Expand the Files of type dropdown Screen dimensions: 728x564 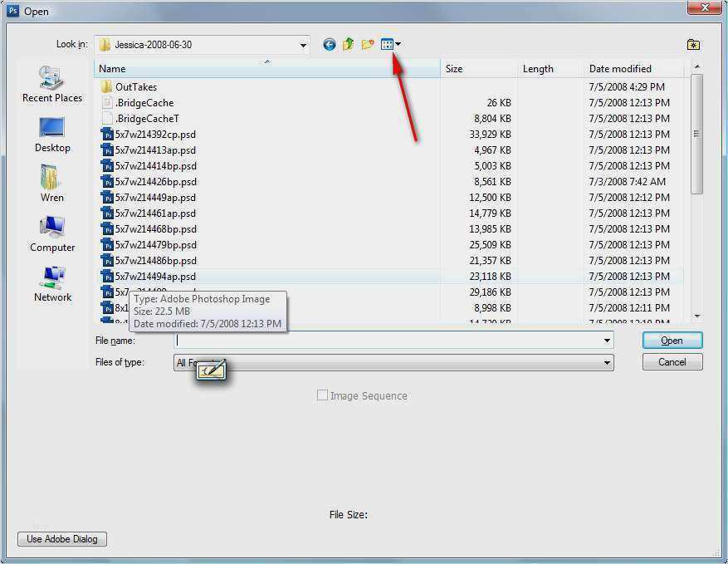coord(608,363)
